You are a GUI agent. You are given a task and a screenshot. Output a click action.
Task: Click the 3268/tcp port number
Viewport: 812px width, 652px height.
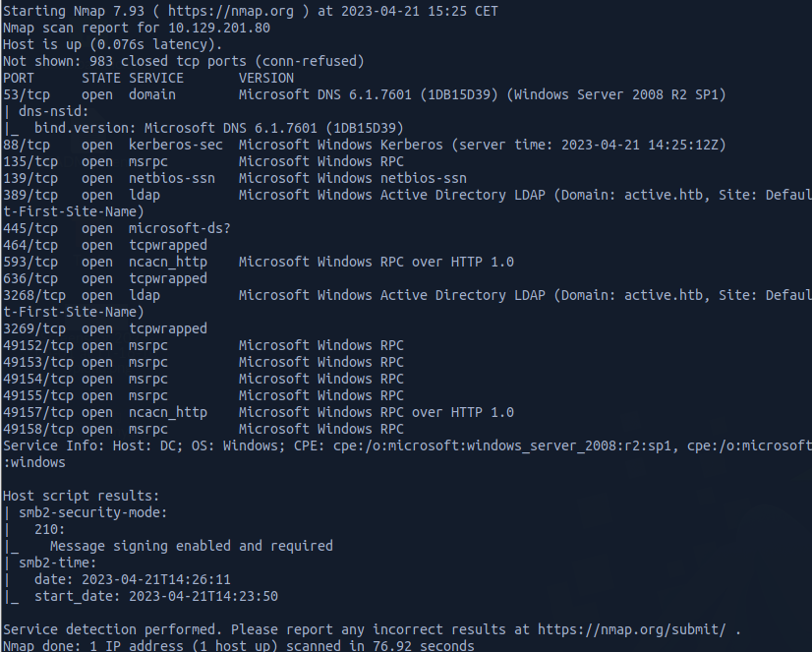pyautogui.click(x=34, y=295)
